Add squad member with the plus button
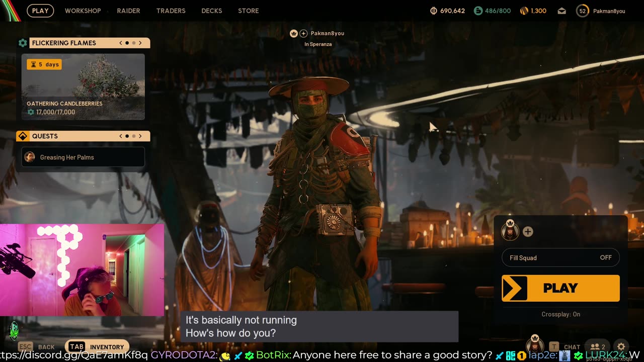Image resolution: width=644 pixels, height=362 pixels. point(527,232)
